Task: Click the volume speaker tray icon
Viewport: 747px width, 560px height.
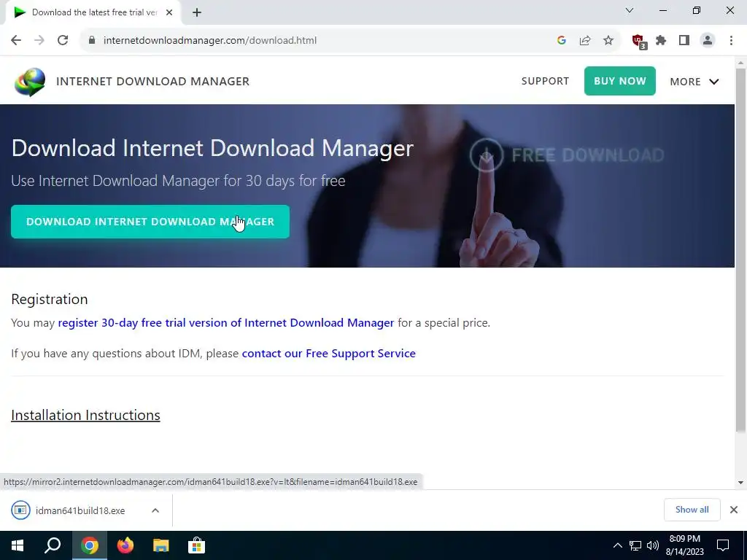Action: tap(653, 545)
